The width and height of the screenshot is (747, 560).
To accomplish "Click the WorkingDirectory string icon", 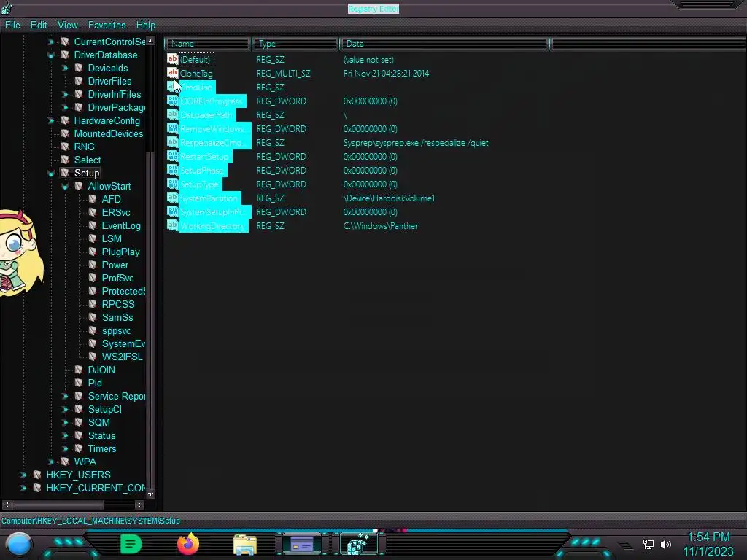I will click(172, 225).
